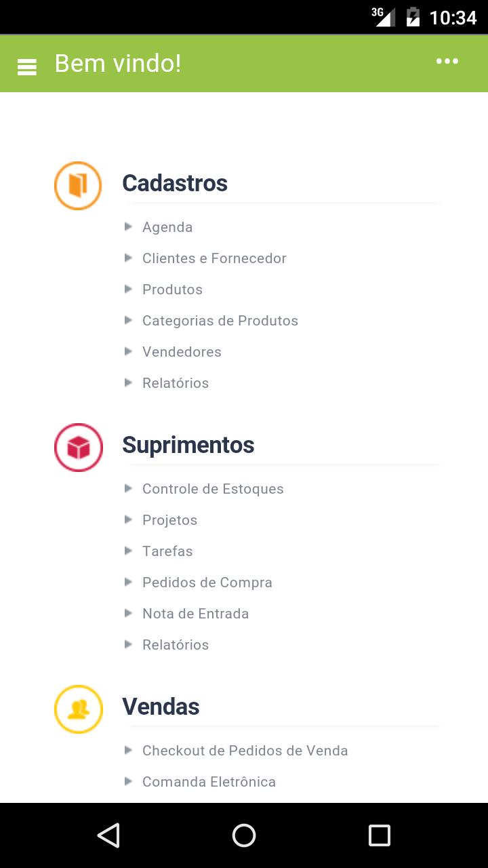Screen dimensions: 488x868
Task: Tap the orange Cadastros book icon
Action: click(78, 185)
